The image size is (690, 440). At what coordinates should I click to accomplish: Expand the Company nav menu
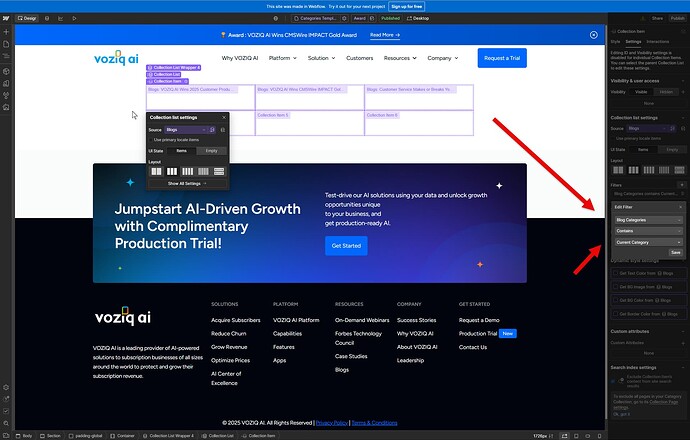point(443,58)
